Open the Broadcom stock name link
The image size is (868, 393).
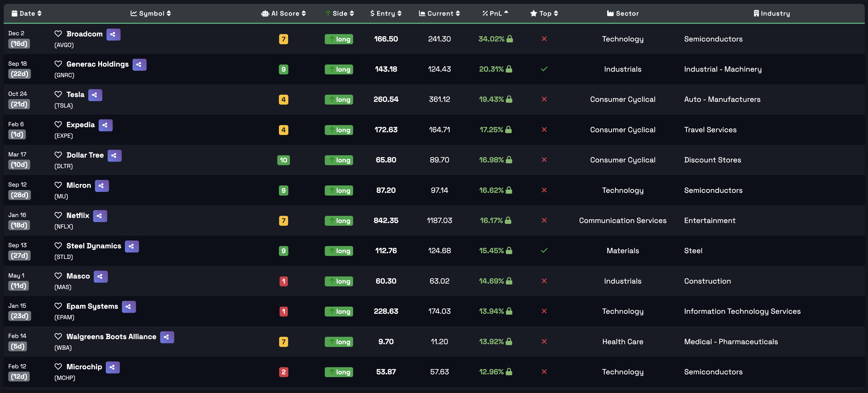(x=84, y=34)
